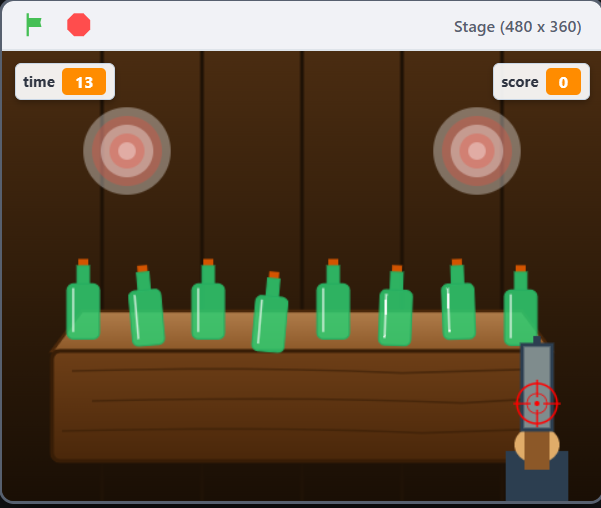Image resolution: width=601 pixels, height=508 pixels.
Task: Shoot the third bottle from the left
Action: (x=208, y=299)
